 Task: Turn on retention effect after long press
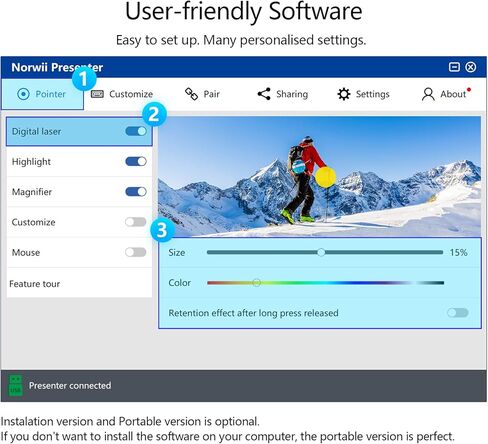tap(458, 313)
